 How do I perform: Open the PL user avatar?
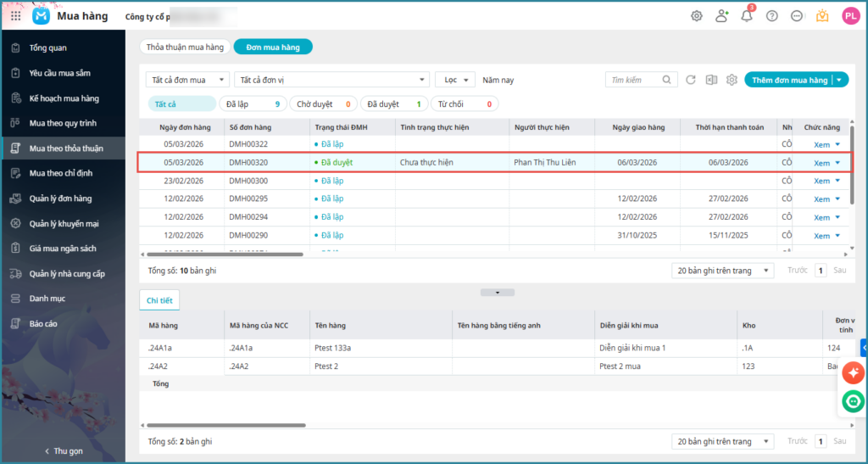coord(850,16)
